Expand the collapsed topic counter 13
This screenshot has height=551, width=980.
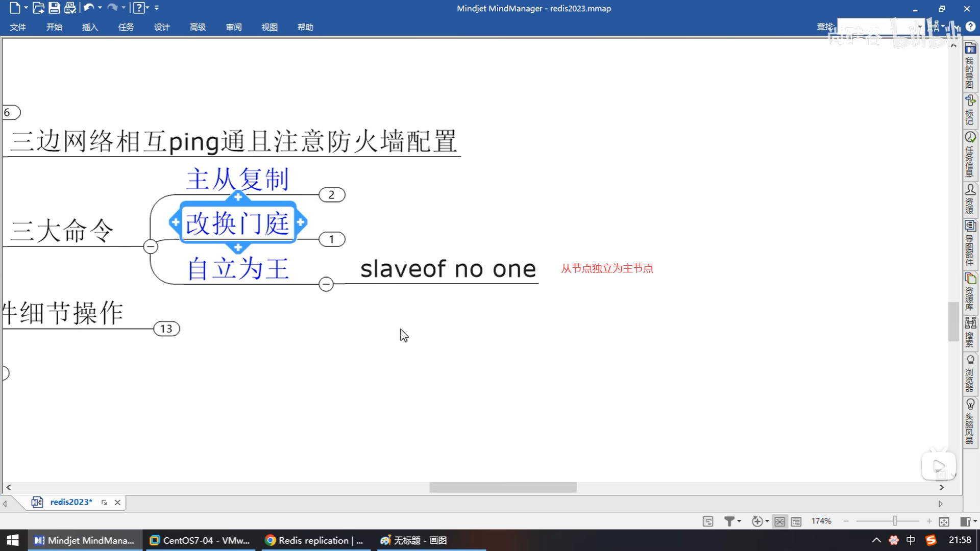pyautogui.click(x=166, y=329)
